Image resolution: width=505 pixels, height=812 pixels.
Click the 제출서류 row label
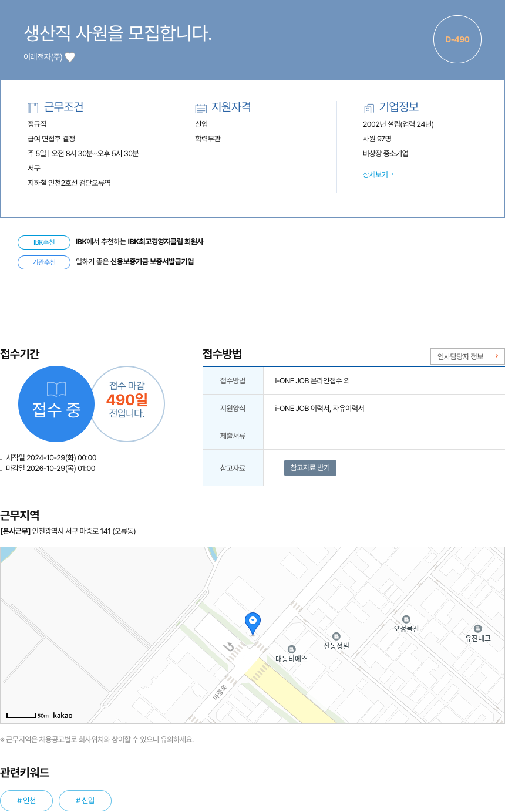tap(233, 436)
